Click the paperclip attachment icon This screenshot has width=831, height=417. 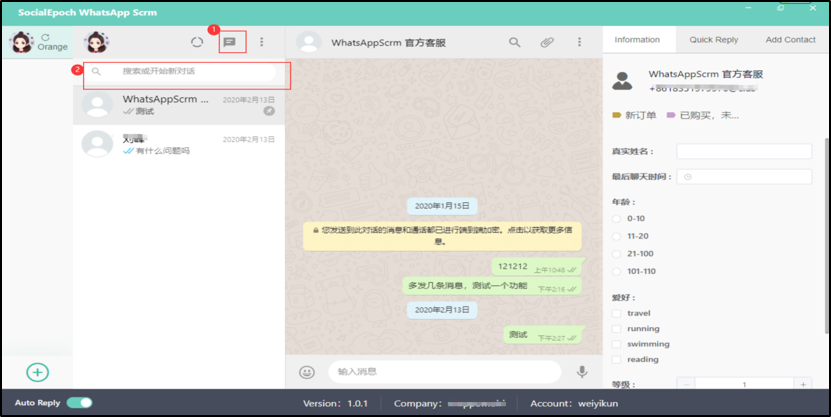coord(547,42)
